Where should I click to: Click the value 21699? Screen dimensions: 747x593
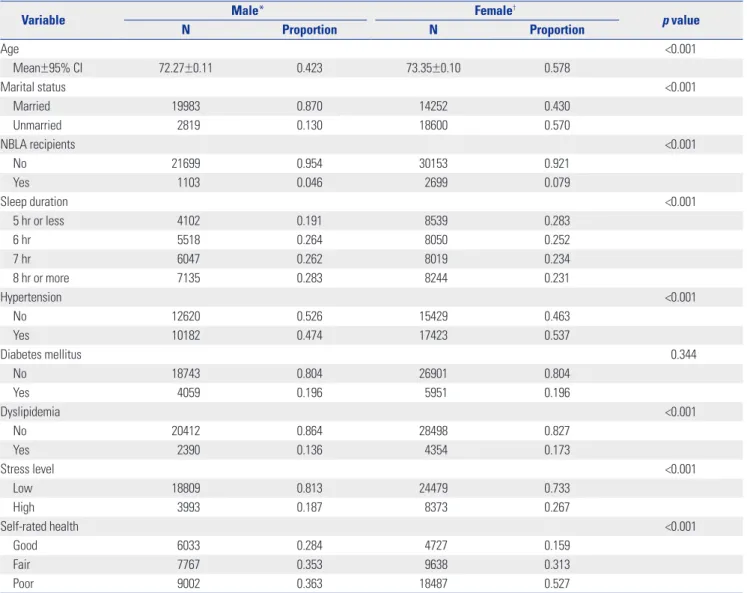click(x=186, y=163)
